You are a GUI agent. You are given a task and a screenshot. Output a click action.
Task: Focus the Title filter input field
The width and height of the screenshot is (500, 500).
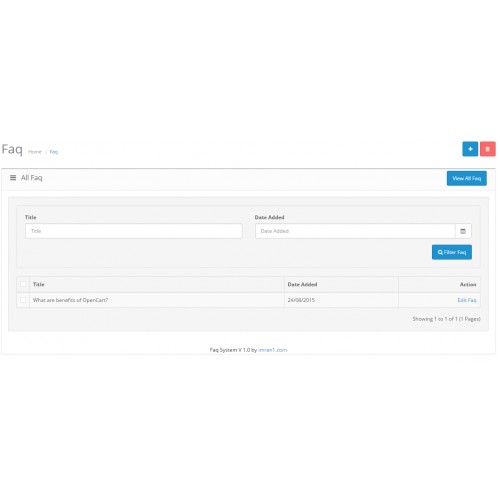tap(134, 231)
